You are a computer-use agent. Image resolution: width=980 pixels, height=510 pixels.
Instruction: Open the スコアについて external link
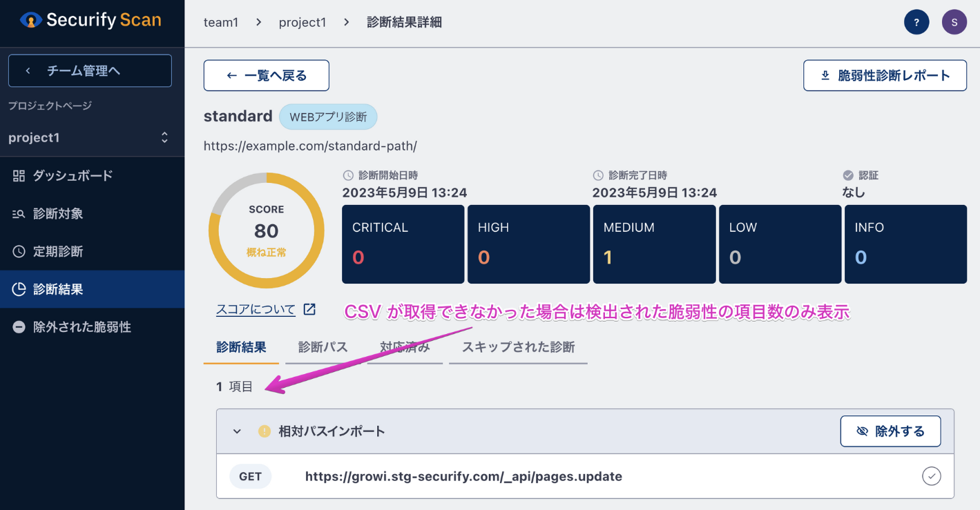point(256,309)
